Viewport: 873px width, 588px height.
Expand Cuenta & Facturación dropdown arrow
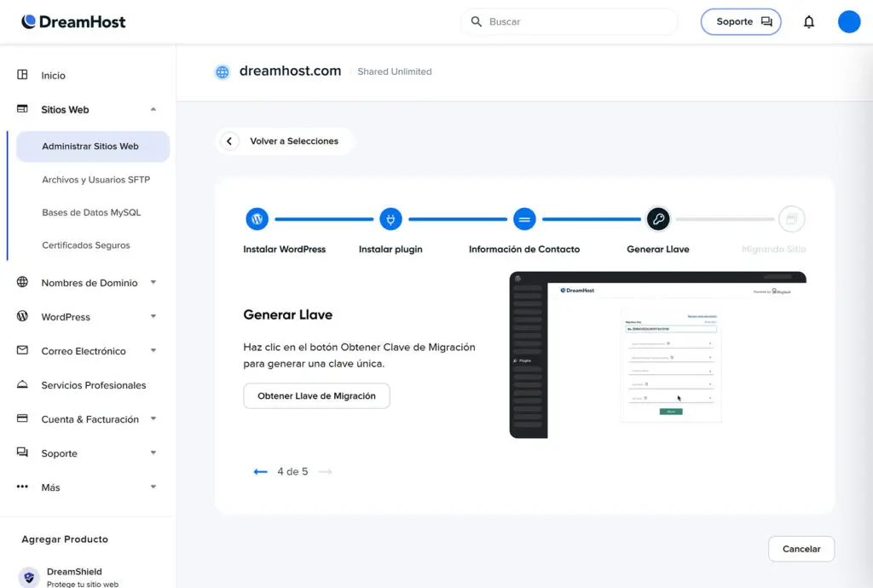[153, 419]
